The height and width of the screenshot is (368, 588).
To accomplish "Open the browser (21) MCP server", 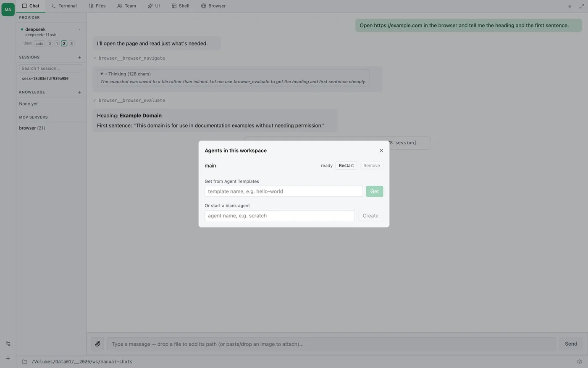I will [x=32, y=128].
